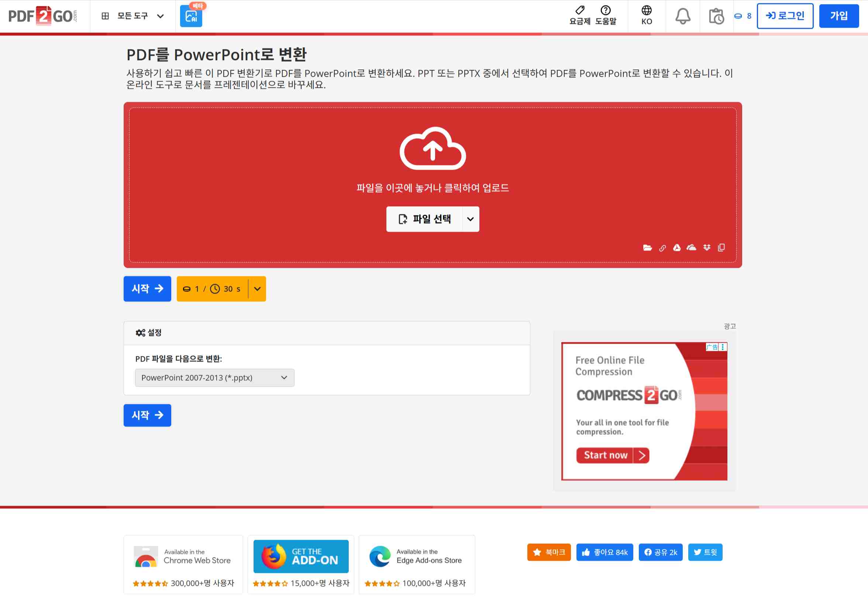Click the cloud upload icon
868x598 pixels.
(x=433, y=148)
